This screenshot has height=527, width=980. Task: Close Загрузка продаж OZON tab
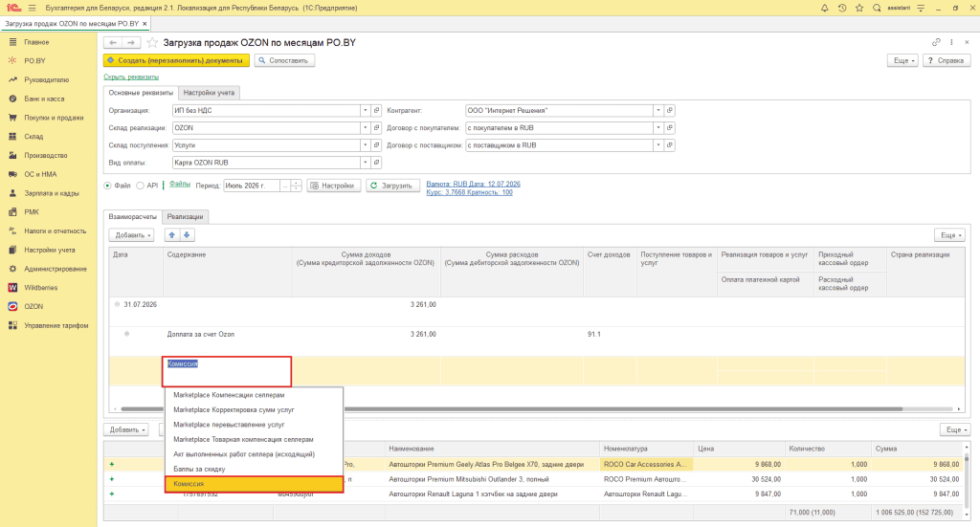145,24
